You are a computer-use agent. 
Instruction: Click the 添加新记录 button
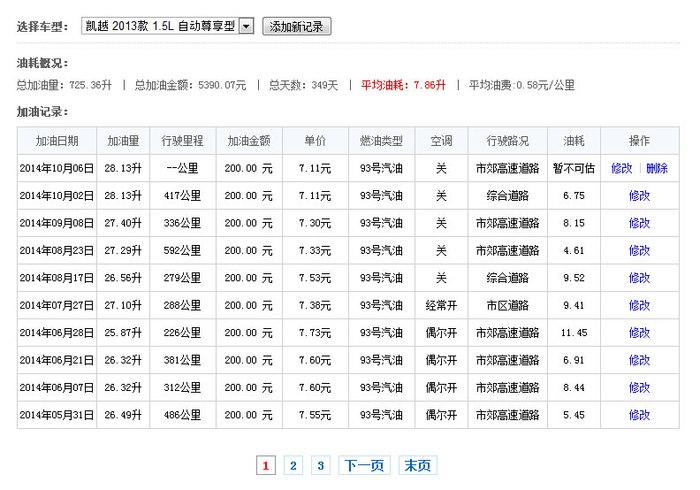point(297,27)
